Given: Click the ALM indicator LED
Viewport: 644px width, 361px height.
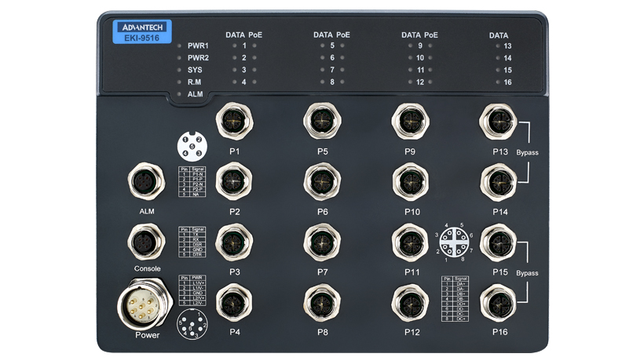Looking at the screenshot, I should point(179,94).
